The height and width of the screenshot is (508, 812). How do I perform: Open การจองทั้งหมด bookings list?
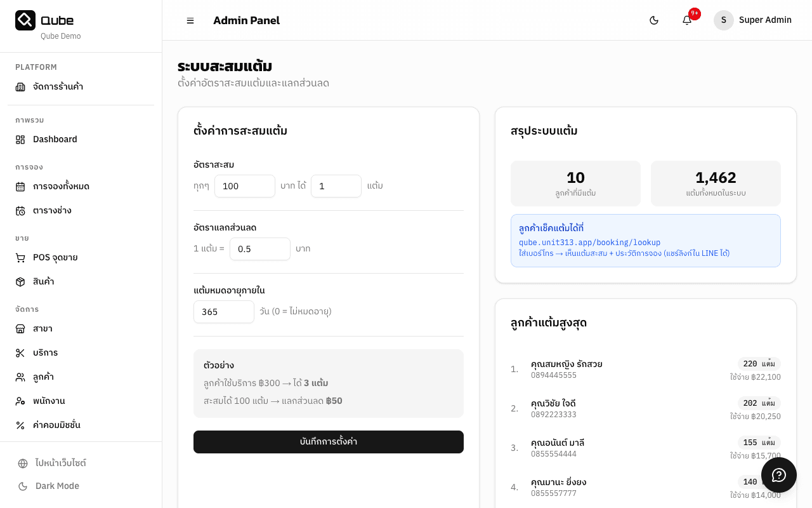click(61, 187)
